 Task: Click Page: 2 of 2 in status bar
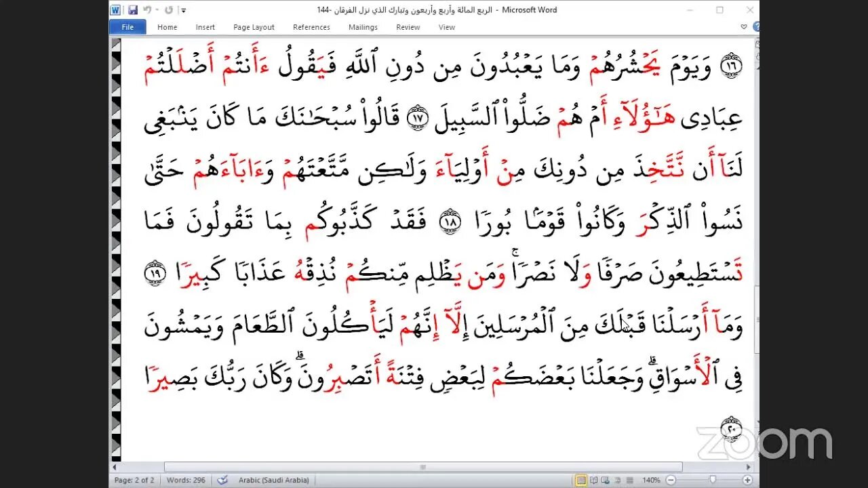tap(134, 480)
